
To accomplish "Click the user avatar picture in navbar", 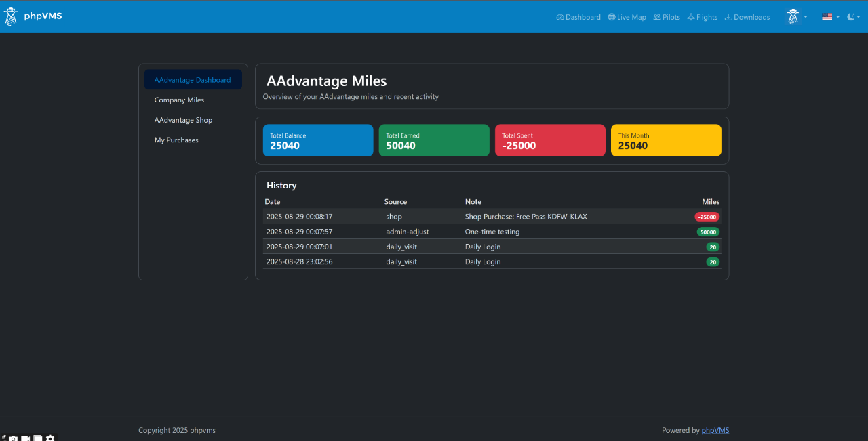I will click(793, 16).
